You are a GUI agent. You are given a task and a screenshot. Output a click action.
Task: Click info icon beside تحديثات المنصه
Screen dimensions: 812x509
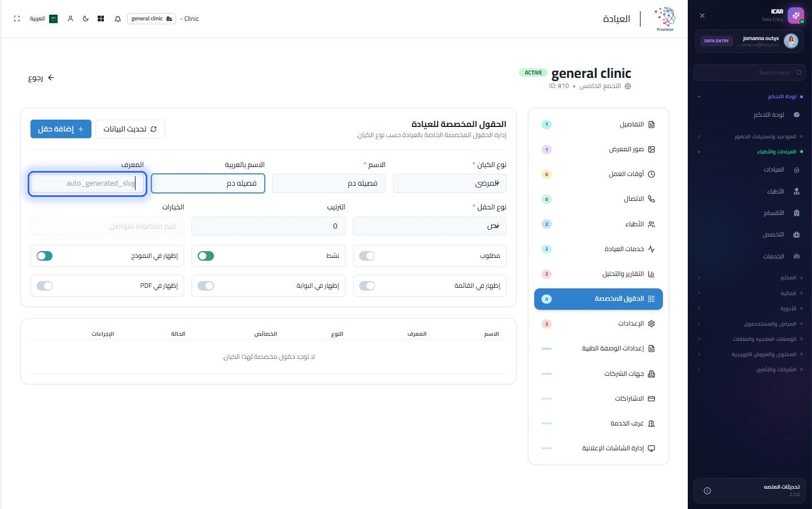707,490
